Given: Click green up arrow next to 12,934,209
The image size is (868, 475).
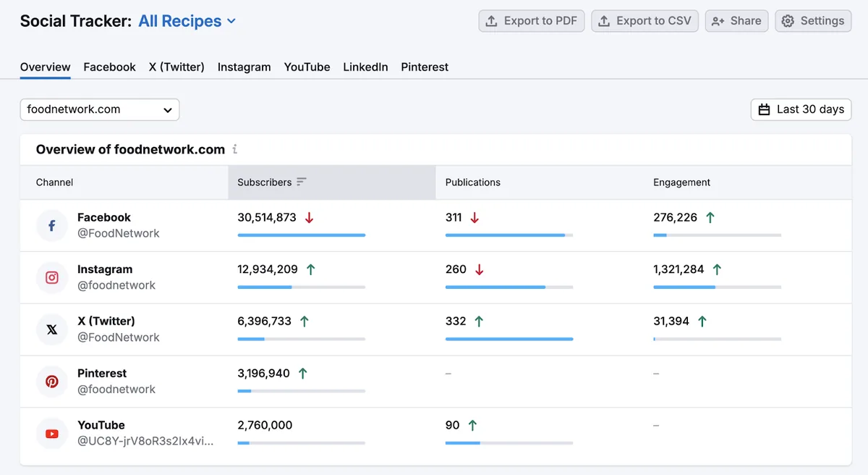Looking at the screenshot, I should (311, 269).
